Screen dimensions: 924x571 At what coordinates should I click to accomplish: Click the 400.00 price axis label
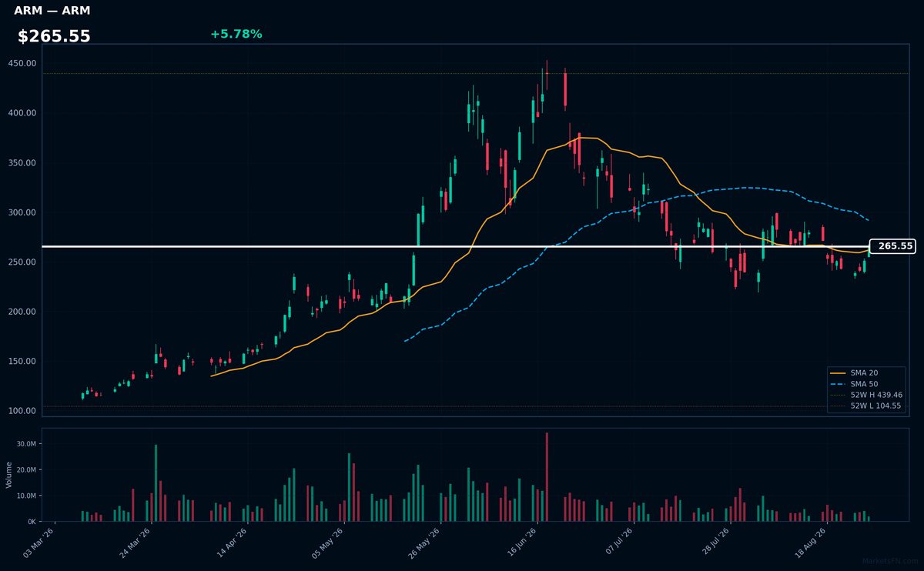(22, 113)
